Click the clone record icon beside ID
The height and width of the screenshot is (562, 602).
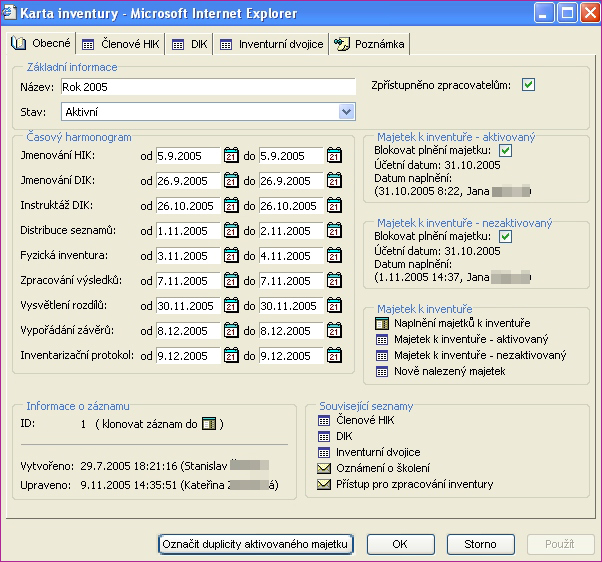pyautogui.click(x=208, y=424)
